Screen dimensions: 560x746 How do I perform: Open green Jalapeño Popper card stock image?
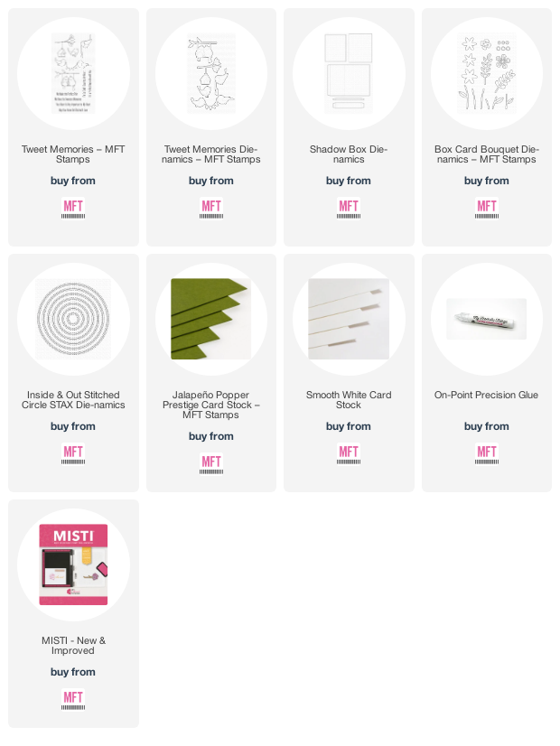click(210, 319)
